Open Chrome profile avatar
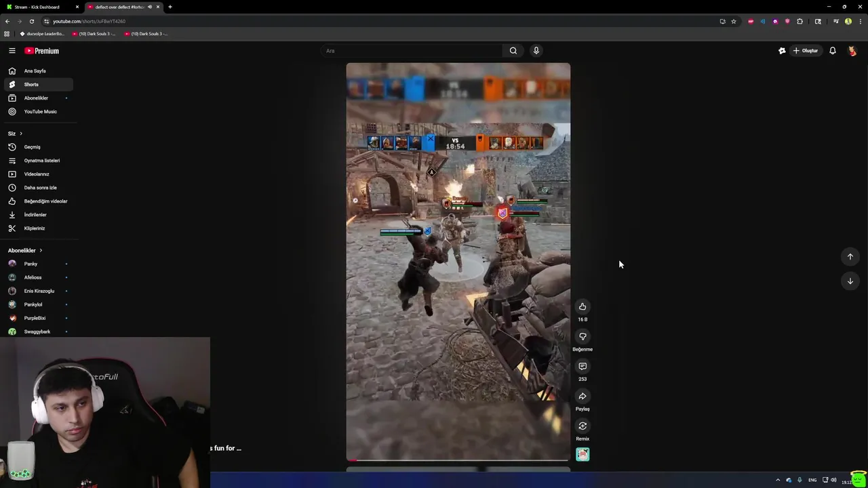The image size is (868, 488). pyautogui.click(x=848, y=21)
